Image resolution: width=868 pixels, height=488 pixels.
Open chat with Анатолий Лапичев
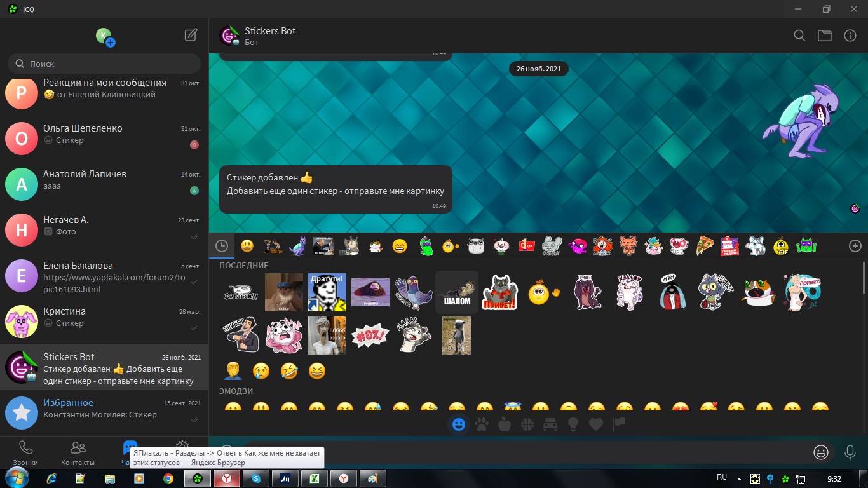pos(104,184)
